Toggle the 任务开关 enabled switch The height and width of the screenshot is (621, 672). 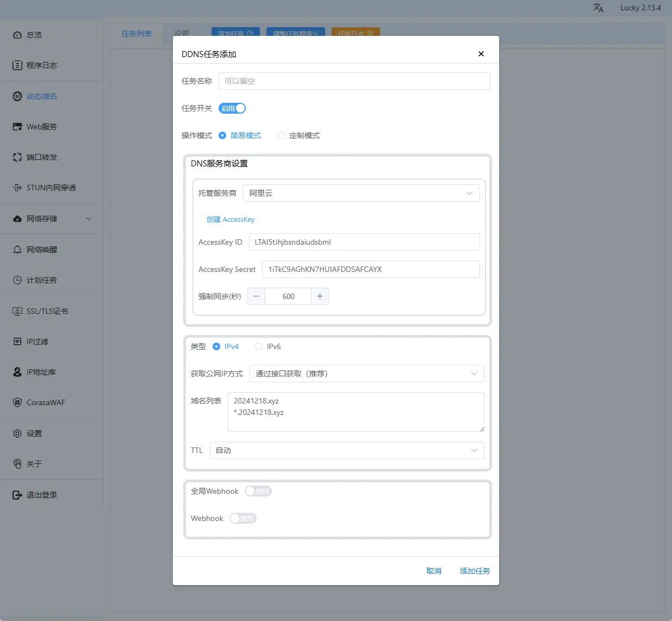(x=232, y=108)
